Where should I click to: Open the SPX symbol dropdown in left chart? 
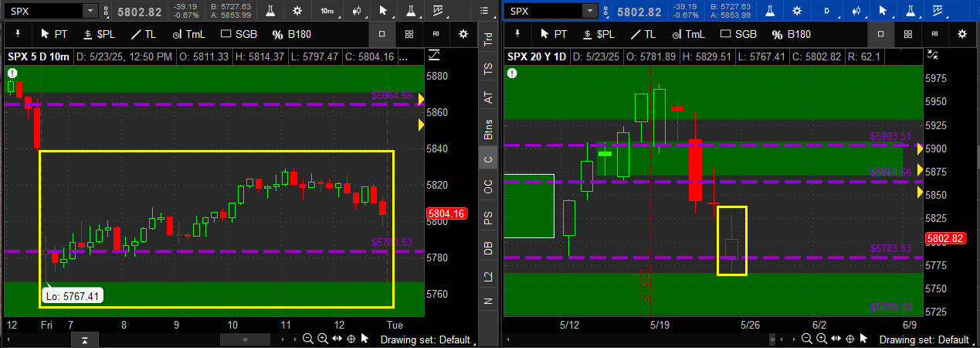coord(90,11)
